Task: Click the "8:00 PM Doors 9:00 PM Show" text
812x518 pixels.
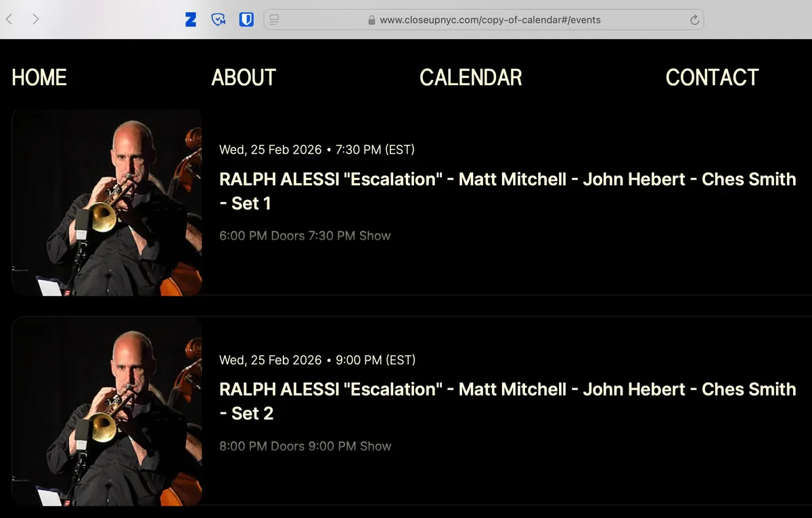Action: tap(305, 446)
